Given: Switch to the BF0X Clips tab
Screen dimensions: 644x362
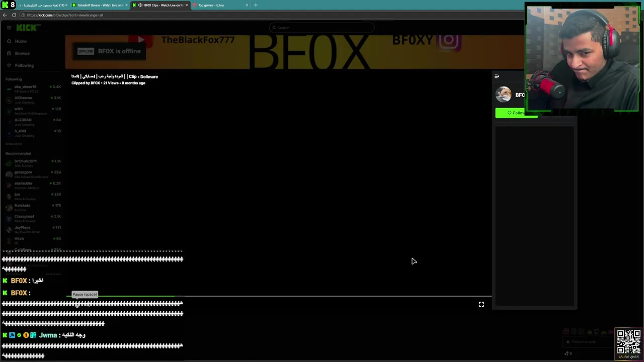Looking at the screenshot, I should (160, 5).
